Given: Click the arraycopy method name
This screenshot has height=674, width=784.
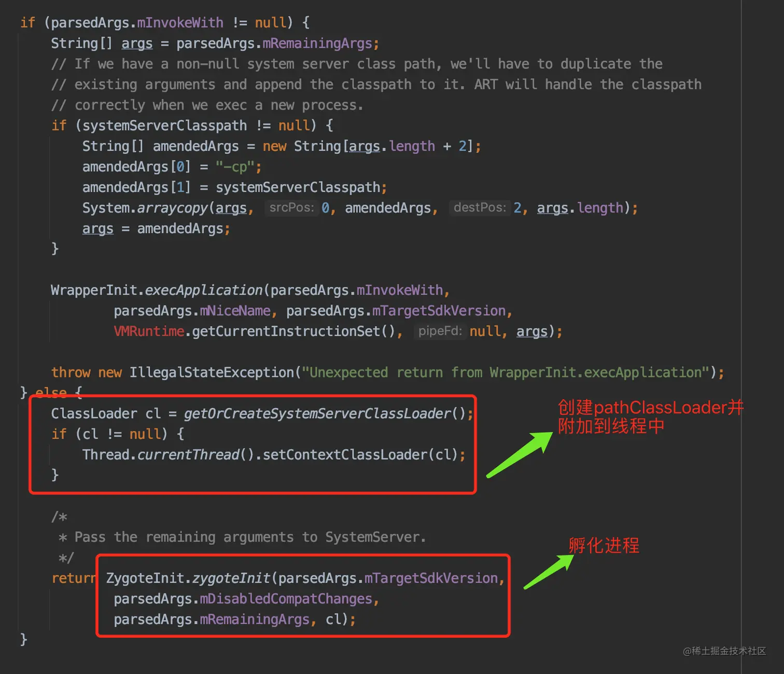Looking at the screenshot, I should pos(172,208).
